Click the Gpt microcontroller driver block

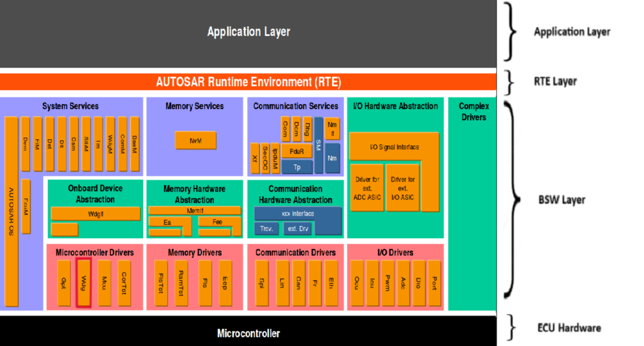[x=64, y=283]
